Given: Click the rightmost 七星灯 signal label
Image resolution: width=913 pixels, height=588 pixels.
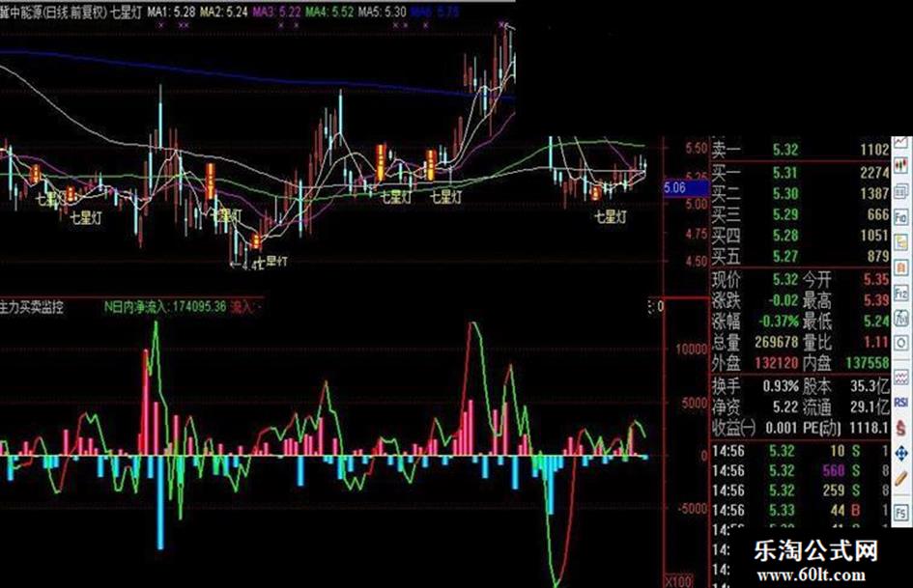Looking at the screenshot, I should coord(611,217).
